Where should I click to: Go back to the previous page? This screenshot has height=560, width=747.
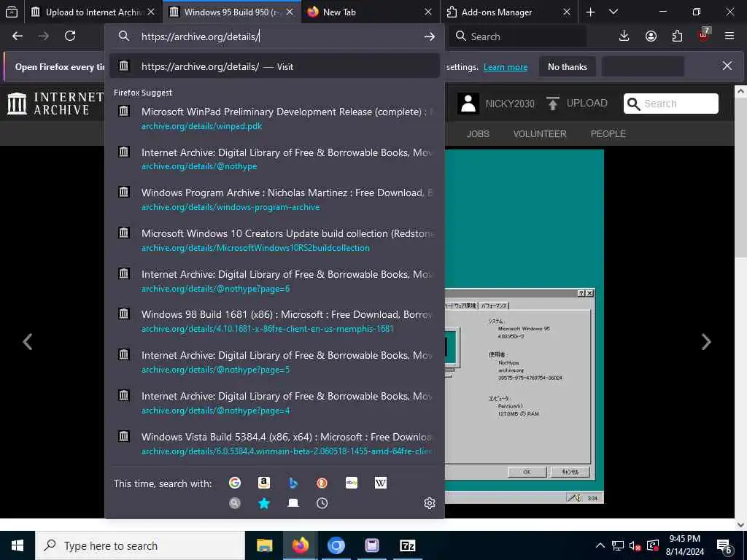pos(18,36)
